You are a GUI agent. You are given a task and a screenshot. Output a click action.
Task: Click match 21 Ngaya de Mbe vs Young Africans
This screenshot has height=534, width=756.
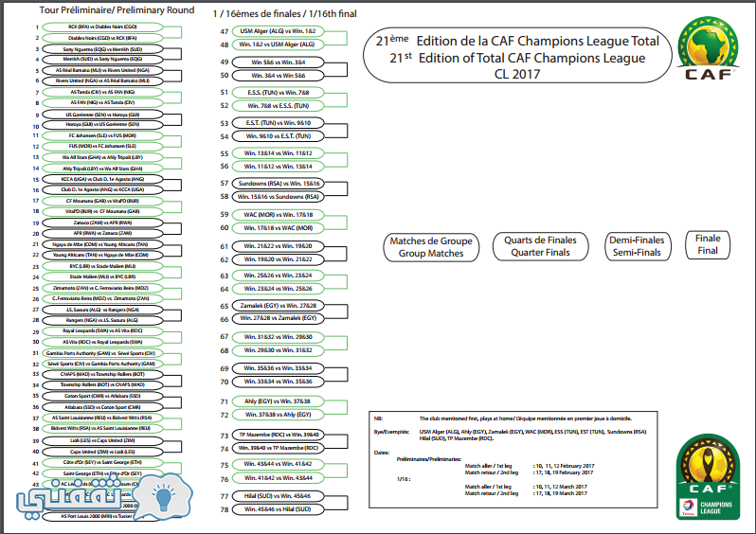[x=102, y=245]
